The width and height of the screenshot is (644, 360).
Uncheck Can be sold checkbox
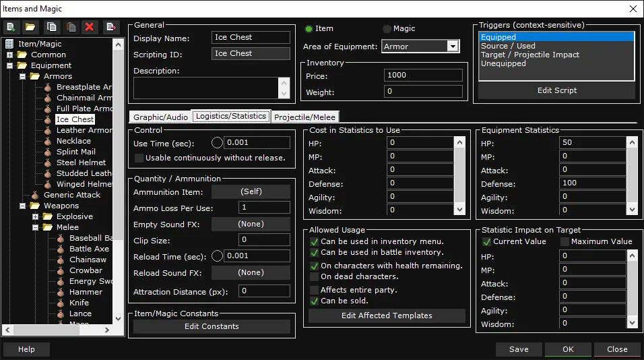tap(314, 301)
